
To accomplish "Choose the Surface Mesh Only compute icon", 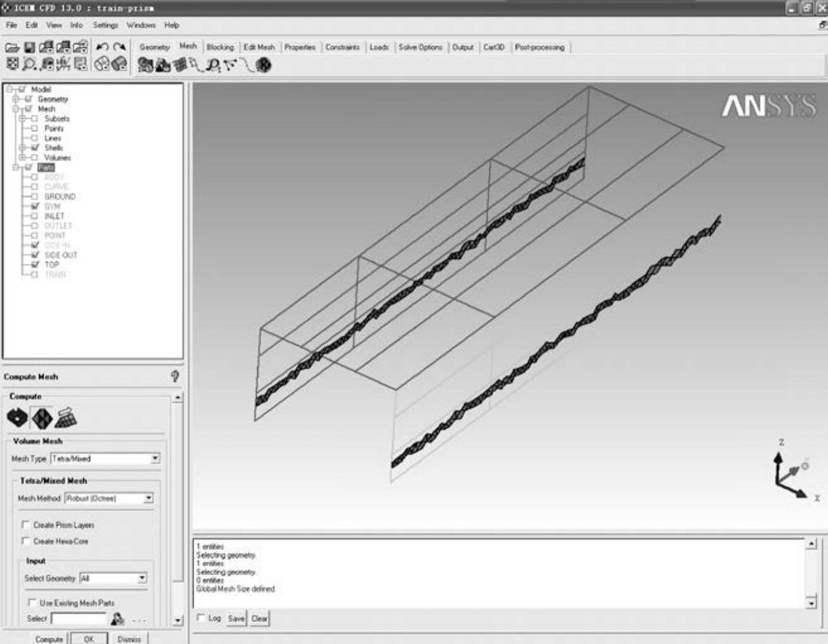I will click(17, 418).
